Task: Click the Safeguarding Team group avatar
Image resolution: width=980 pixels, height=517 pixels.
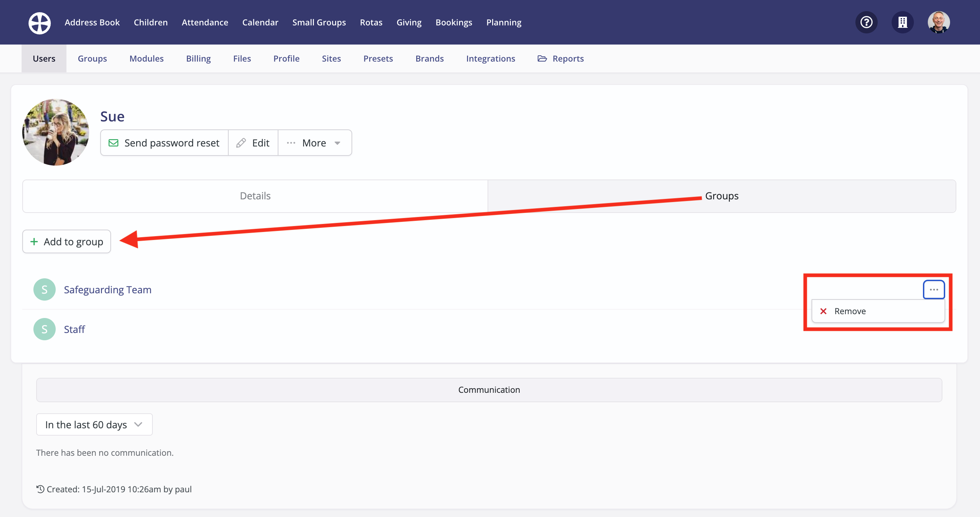Action: 44,289
